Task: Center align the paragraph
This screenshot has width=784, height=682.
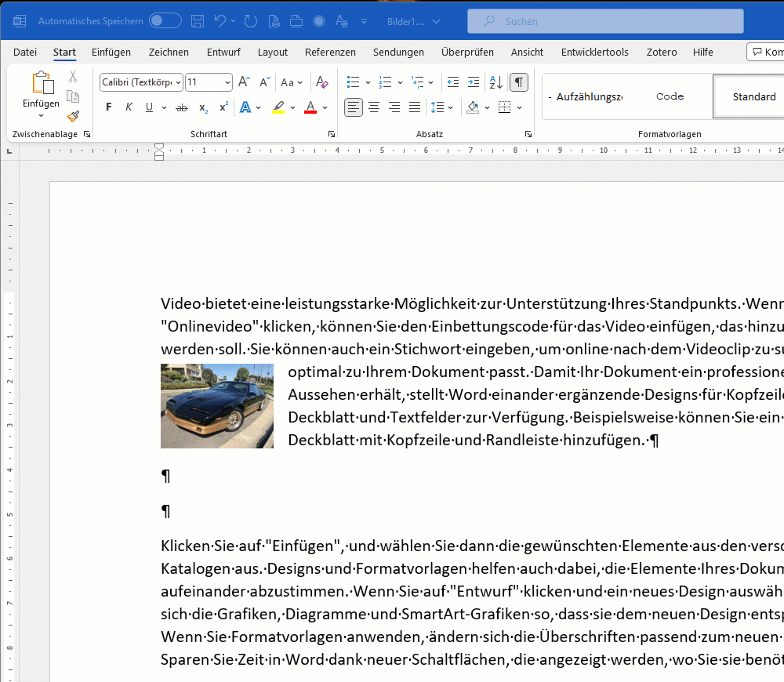Action: [374, 107]
